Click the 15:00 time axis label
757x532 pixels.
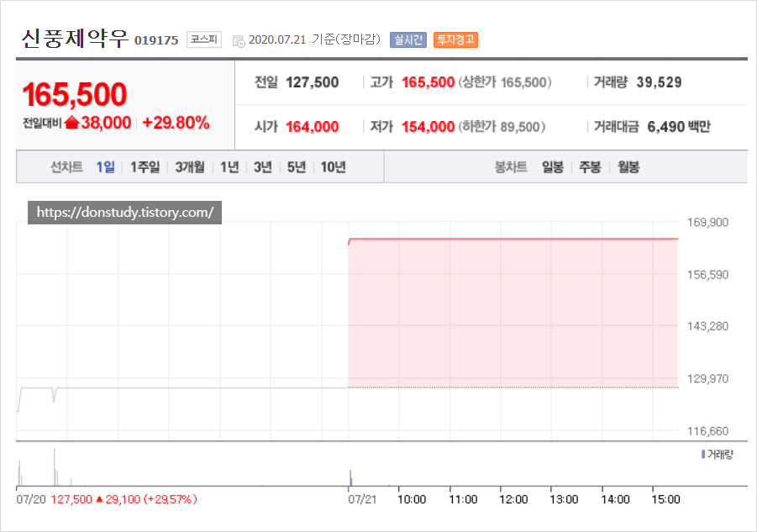point(665,499)
